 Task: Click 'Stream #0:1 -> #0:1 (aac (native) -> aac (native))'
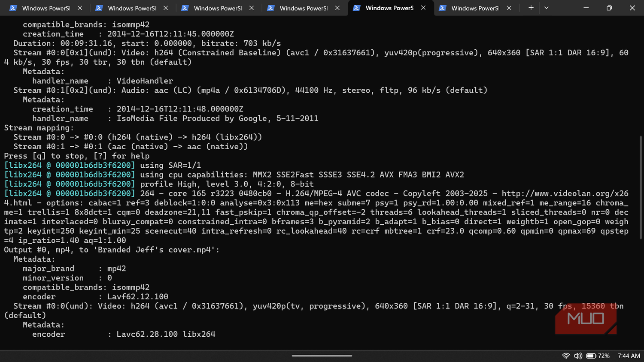pyautogui.click(x=131, y=147)
